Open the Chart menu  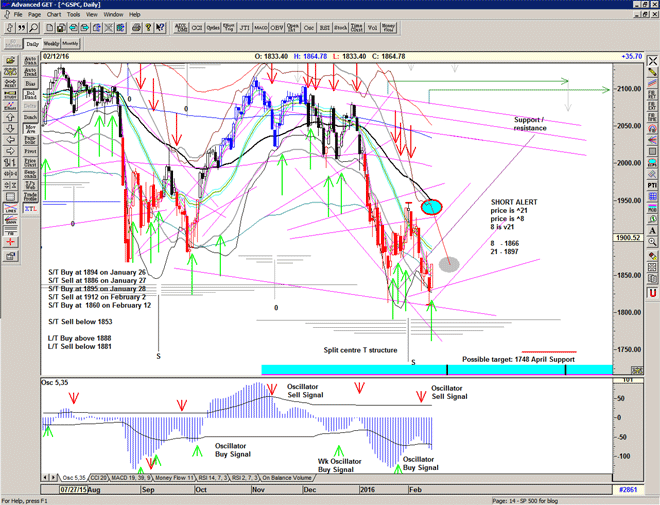pos(53,15)
